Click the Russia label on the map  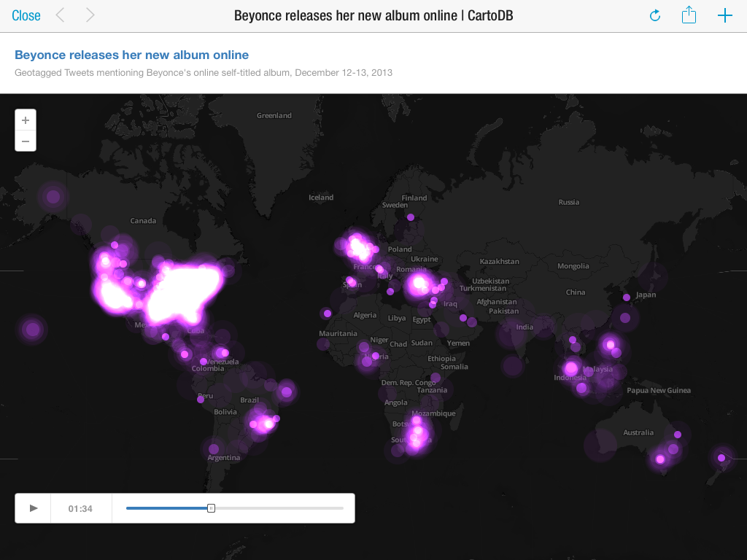click(568, 202)
